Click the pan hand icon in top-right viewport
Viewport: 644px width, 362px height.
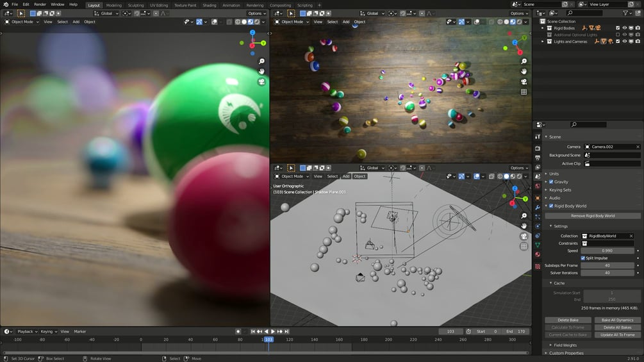pos(524,71)
